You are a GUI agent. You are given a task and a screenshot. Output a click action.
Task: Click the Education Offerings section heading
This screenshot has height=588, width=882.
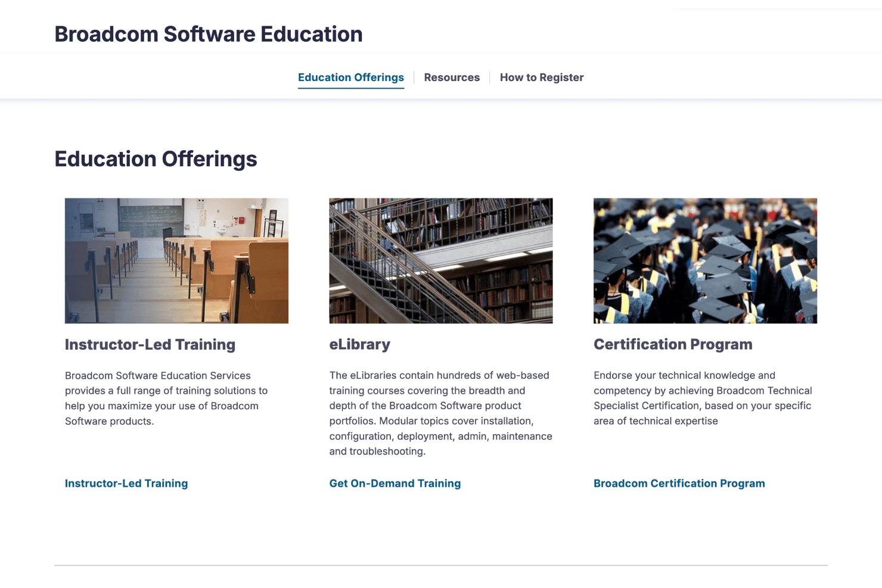(x=156, y=159)
